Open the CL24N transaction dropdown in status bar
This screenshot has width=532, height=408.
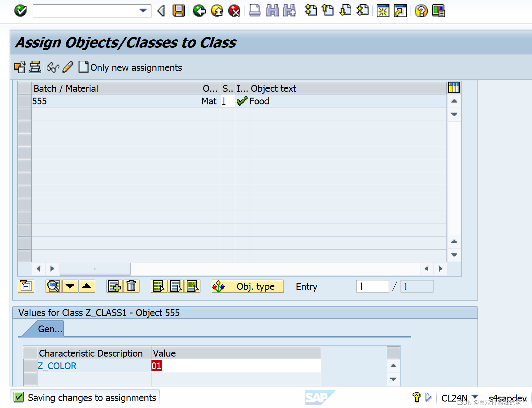(x=475, y=398)
